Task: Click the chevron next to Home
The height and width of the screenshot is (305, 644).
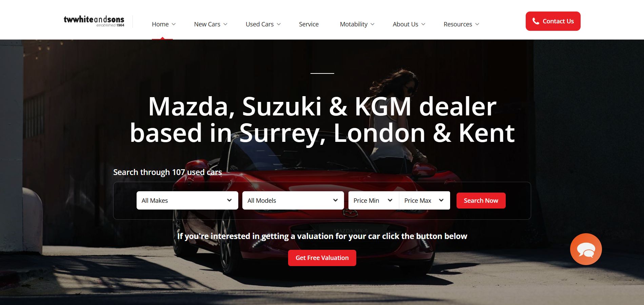Action: (x=174, y=24)
